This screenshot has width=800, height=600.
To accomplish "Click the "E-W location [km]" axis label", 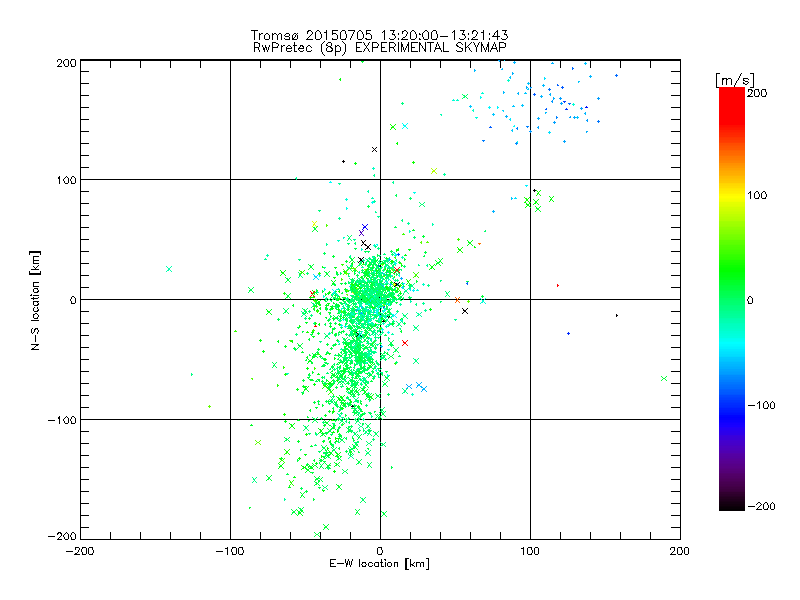I will click(x=379, y=563).
